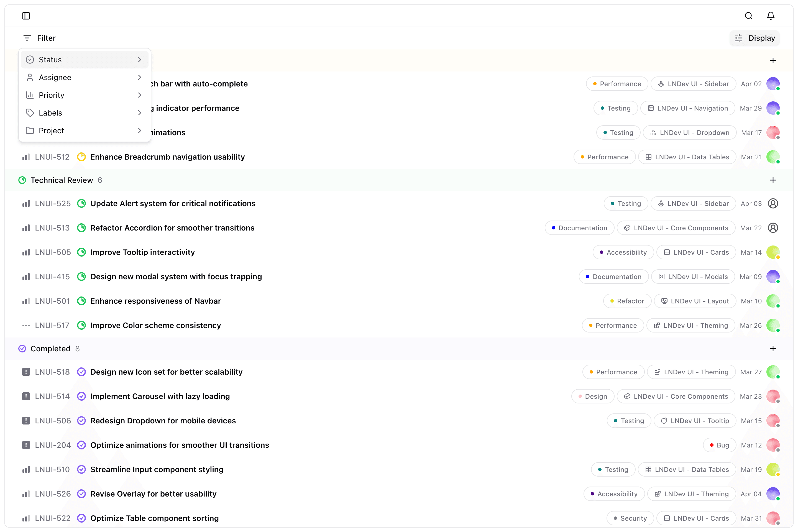Open the issue Improve Tooltip interactivity
Viewport: 798px width, 532px height.
[142, 252]
